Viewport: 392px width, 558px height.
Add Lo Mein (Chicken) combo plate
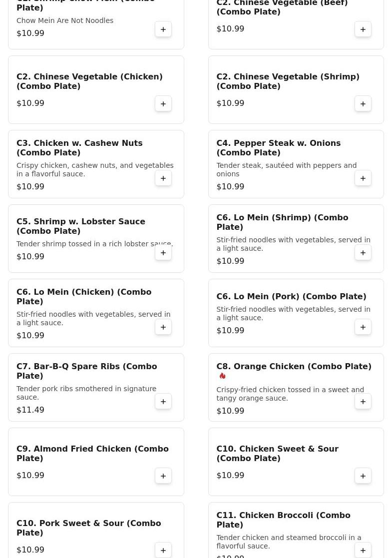(163, 327)
